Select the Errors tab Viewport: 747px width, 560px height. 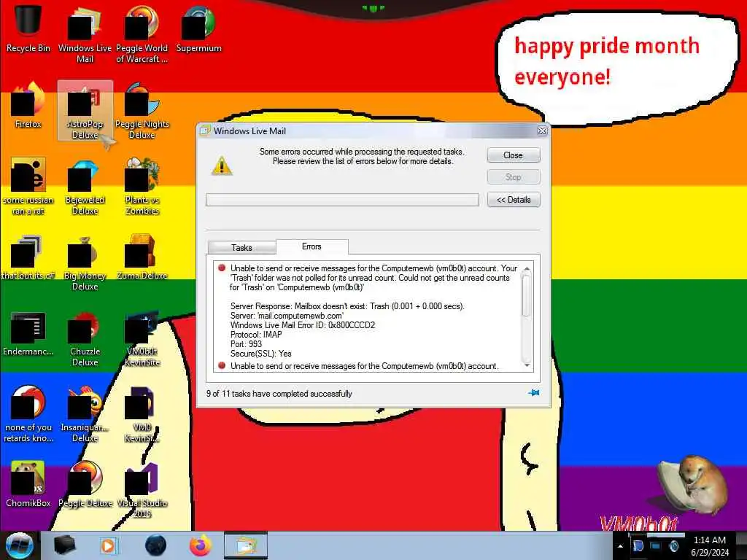point(311,246)
